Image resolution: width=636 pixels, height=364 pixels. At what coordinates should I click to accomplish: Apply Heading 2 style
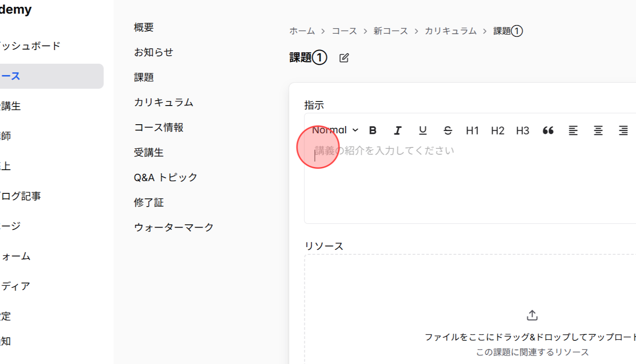[x=498, y=131]
